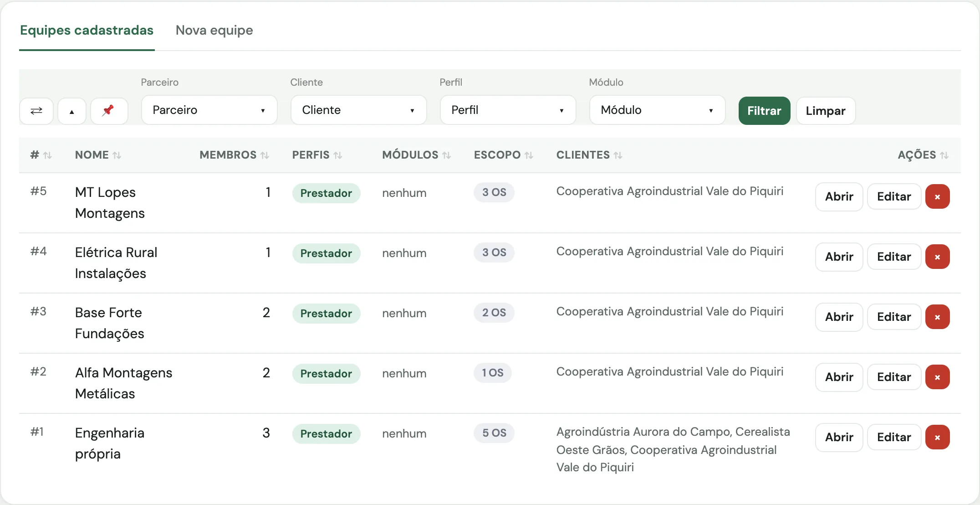The height and width of the screenshot is (505, 980).
Task: Delete the Engenharia própria team
Action: pyautogui.click(x=937, y=437)
